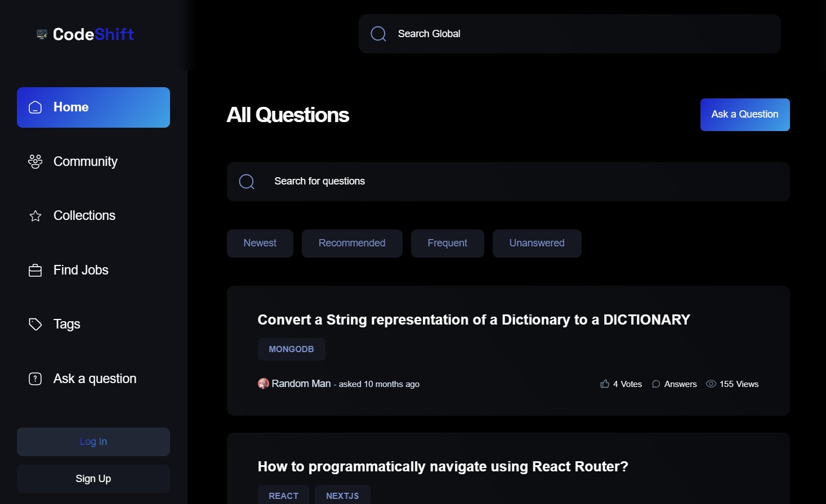This screenshot has height=504, width=826.
Task: Click the Collections star icon
Action: 35,216
